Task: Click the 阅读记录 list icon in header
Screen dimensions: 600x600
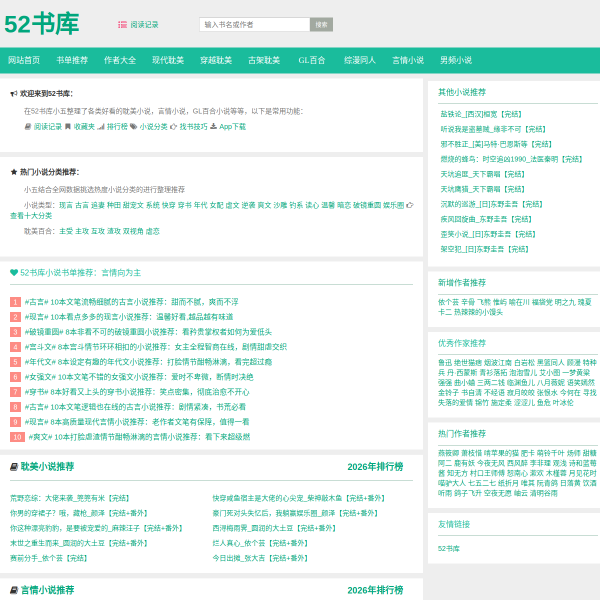Action: point(122,24)
